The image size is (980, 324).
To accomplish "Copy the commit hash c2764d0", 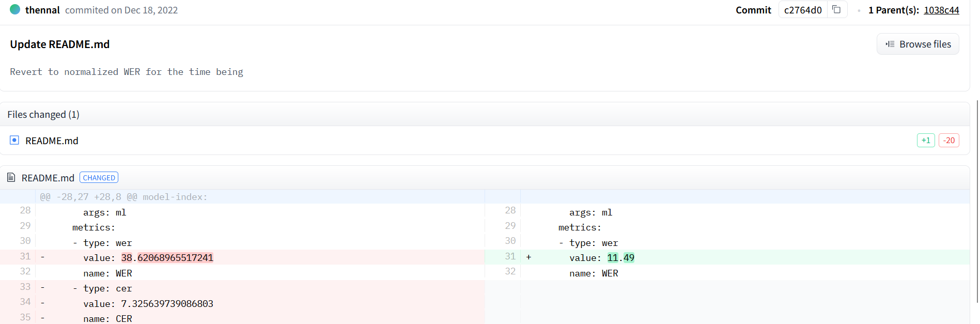I will click(x=836, y=10).
